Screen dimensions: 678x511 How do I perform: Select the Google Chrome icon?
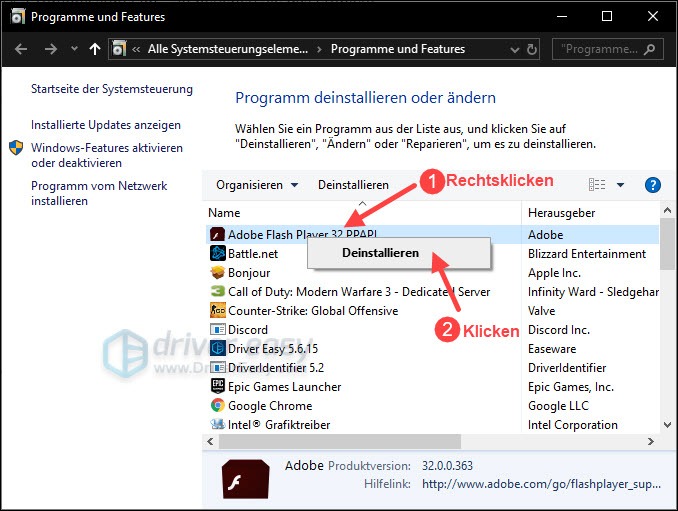217,406
